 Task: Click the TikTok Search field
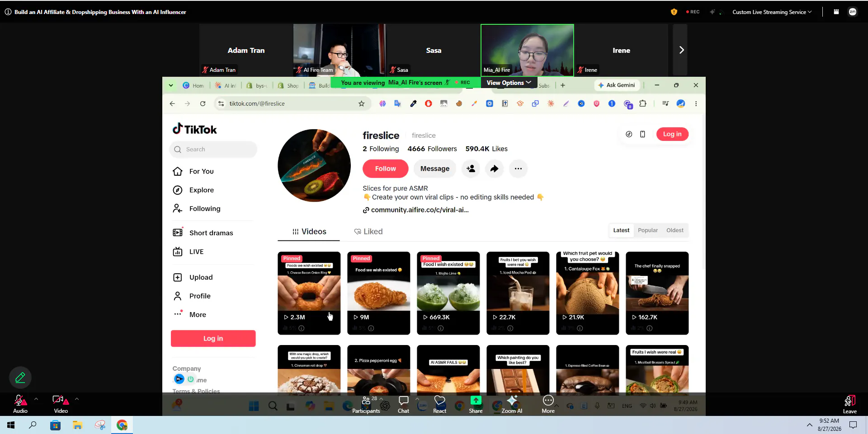213,149
